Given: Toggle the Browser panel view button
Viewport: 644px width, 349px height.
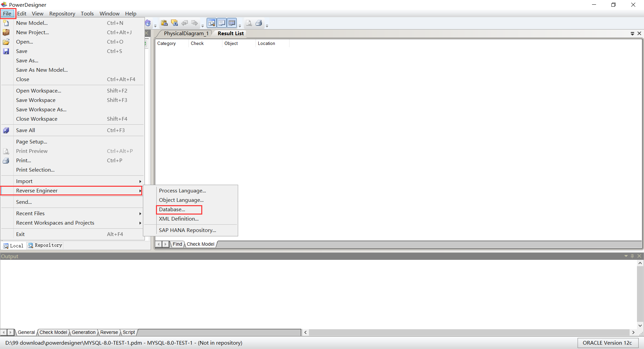Looking at the screenshot, I should point(212,23).
